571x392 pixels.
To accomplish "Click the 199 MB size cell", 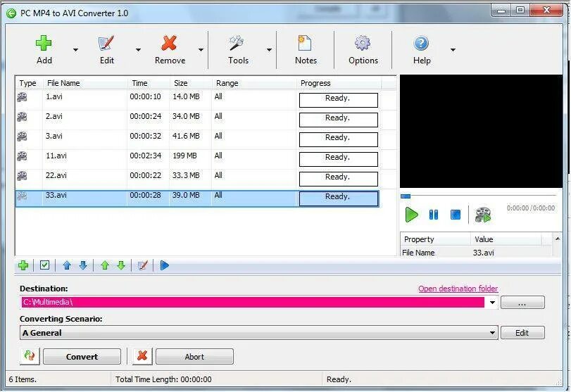I will coord(184,156).
